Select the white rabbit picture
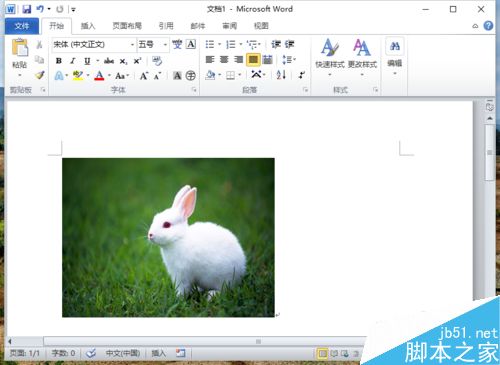This screenshot has width=500, height=365. coord(168,238)
